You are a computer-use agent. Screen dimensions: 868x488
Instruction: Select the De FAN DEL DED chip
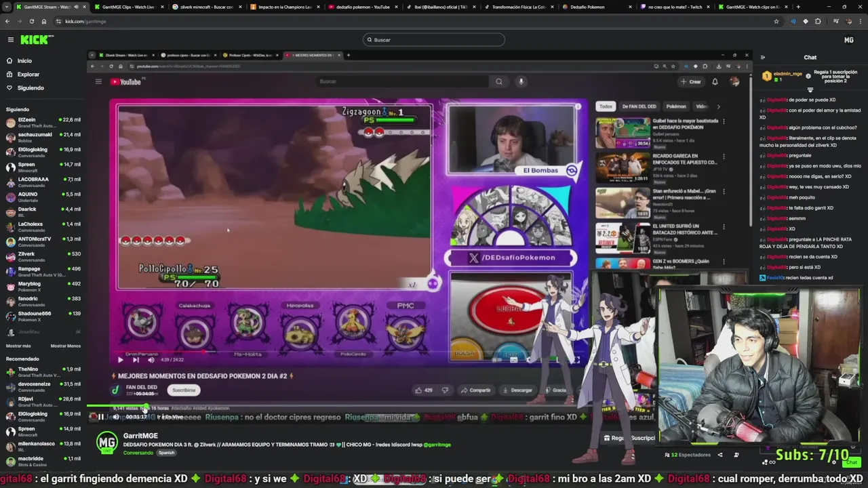tap(639, 106)
